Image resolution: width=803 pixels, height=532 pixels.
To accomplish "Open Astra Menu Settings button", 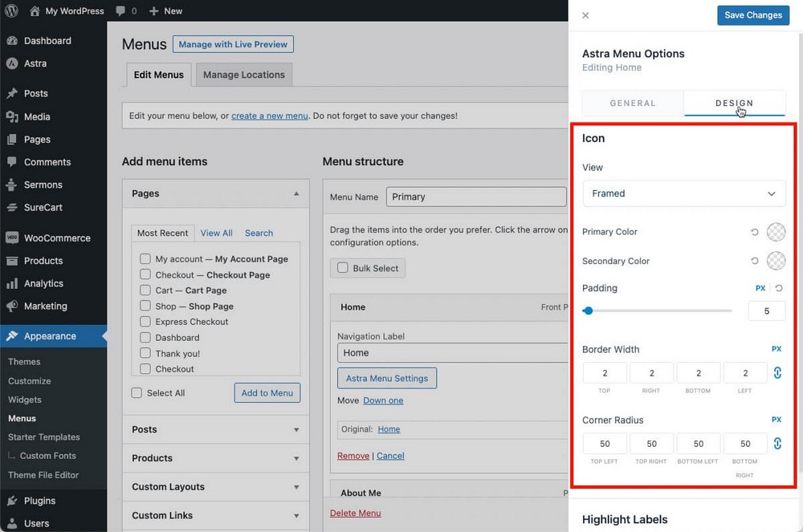I will [x=387, y=378].
